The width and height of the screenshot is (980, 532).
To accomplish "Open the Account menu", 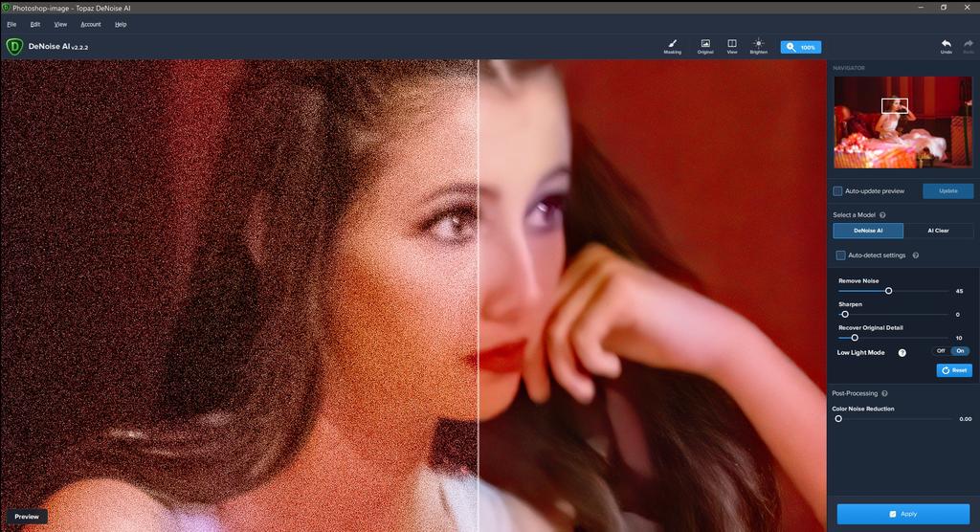I will pos(91,24).
